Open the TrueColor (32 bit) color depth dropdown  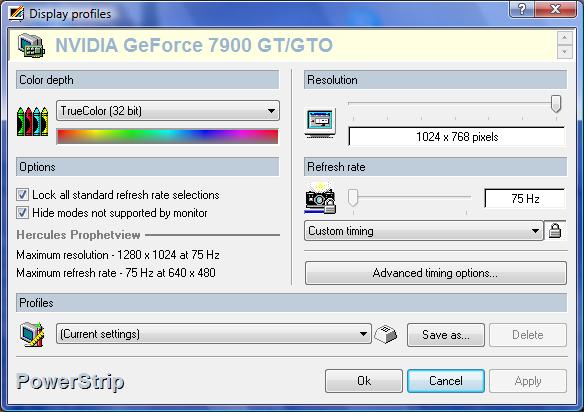(x=168, y=111)
